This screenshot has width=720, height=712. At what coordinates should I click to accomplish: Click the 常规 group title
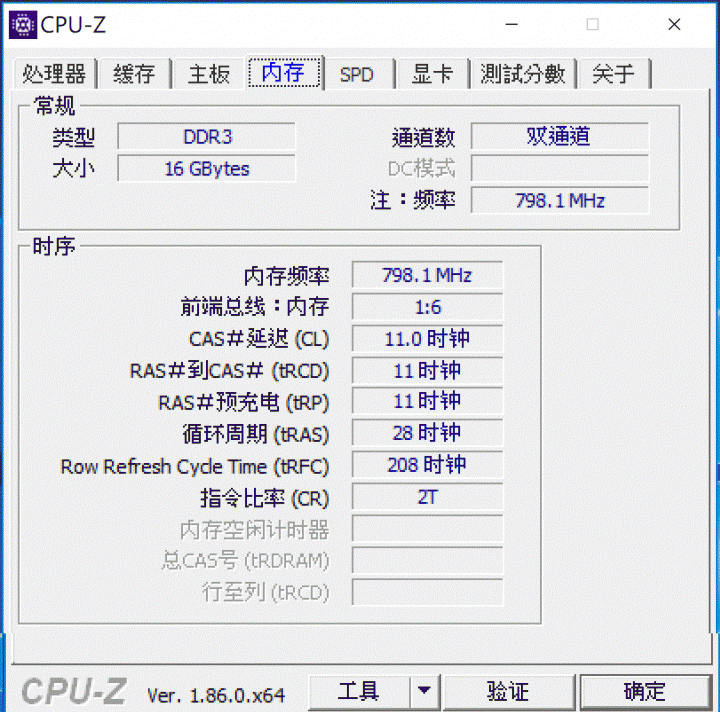[54, 106]
